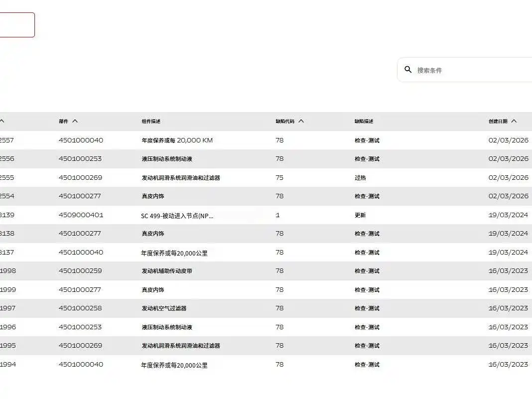Click the 过热 defect description

click(360, 178)
